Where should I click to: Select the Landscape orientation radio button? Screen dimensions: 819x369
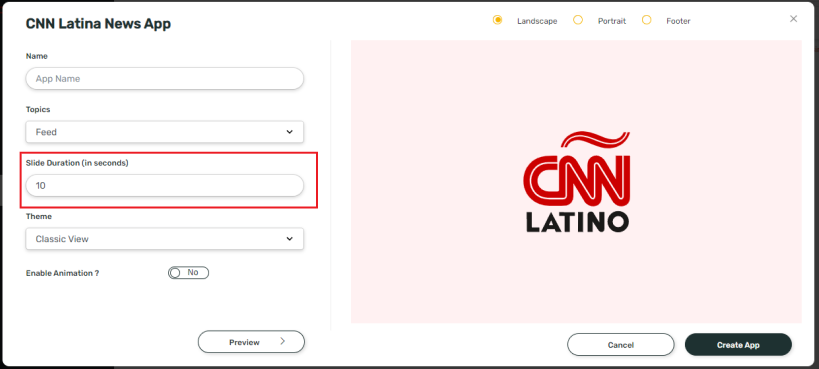(497, 20)
